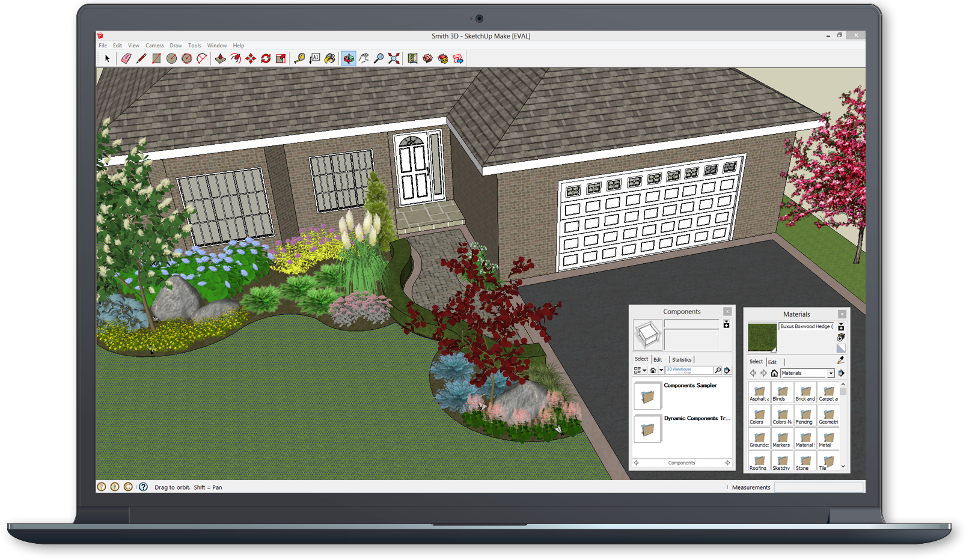
Task: Activate the Scale tool
Action: (281, 58)
